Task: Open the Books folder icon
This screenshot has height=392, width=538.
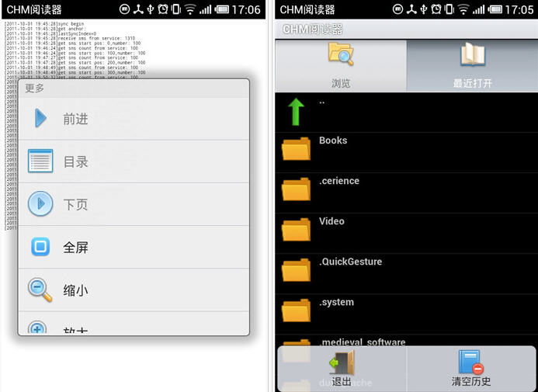Action: click(296, 149)
